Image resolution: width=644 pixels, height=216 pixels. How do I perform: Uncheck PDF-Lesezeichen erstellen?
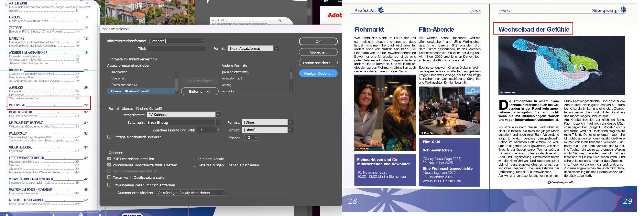pos(109,159)
